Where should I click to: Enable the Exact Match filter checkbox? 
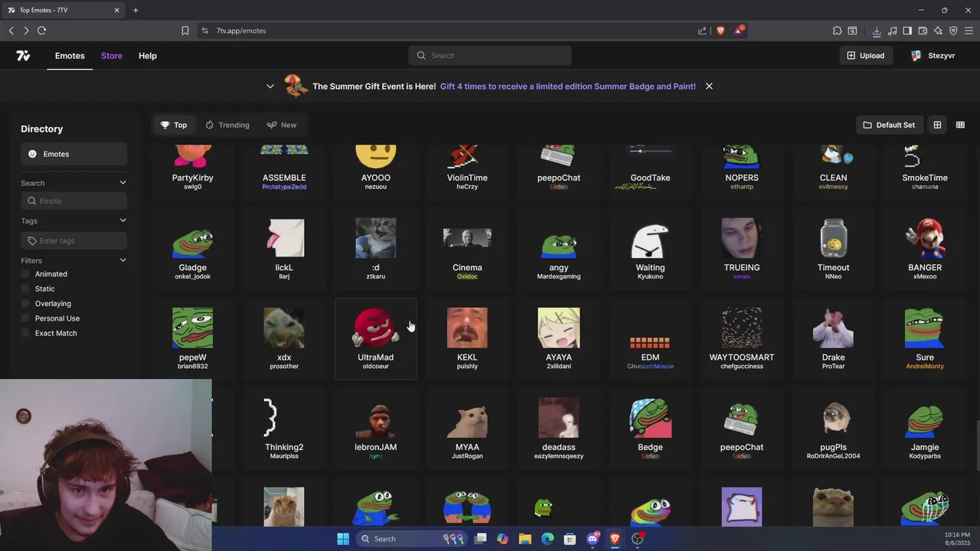pyautogui.click(x=25, y=333)
